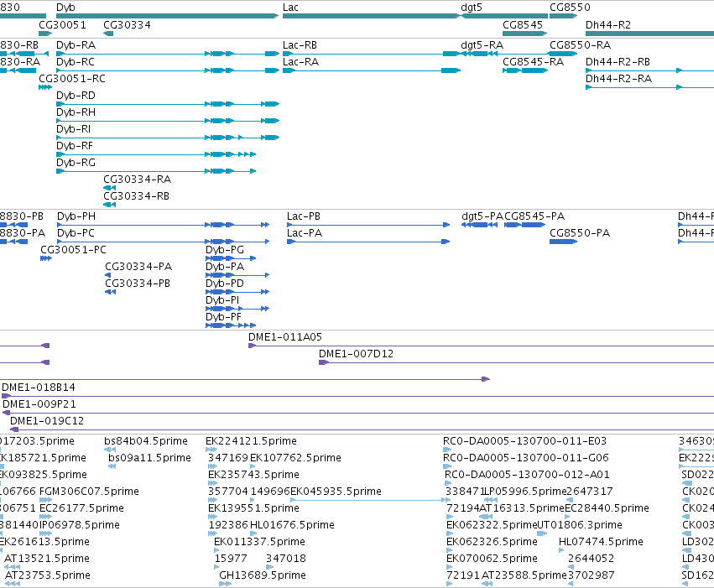Click the DME1-019C12 clone label

click(x=47, y=421)
